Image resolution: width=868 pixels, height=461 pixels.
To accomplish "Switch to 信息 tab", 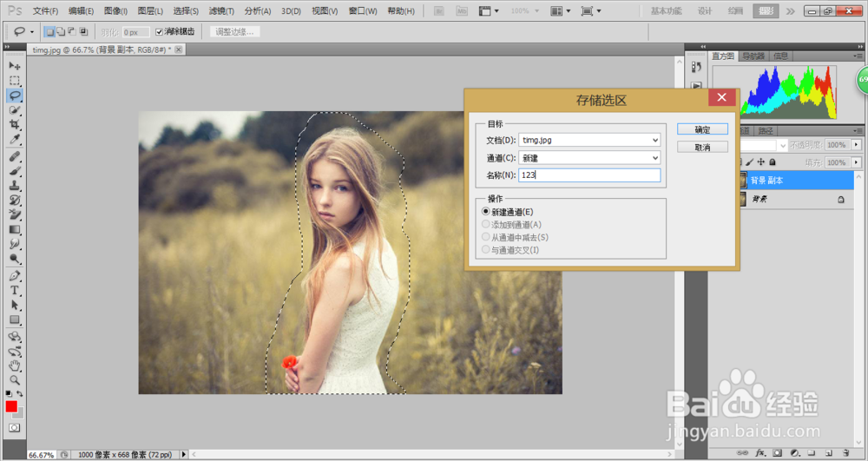I will pyautogui.click(x=780, y=56).
